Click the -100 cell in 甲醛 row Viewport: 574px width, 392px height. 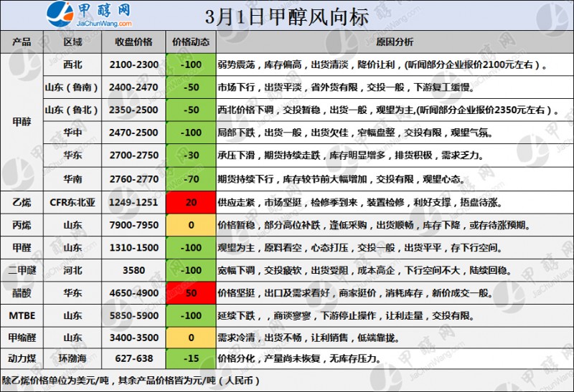pos(191,248)
